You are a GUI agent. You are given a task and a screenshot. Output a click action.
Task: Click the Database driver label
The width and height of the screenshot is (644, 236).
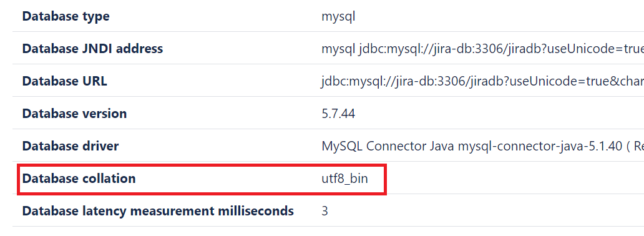[71, 146]
